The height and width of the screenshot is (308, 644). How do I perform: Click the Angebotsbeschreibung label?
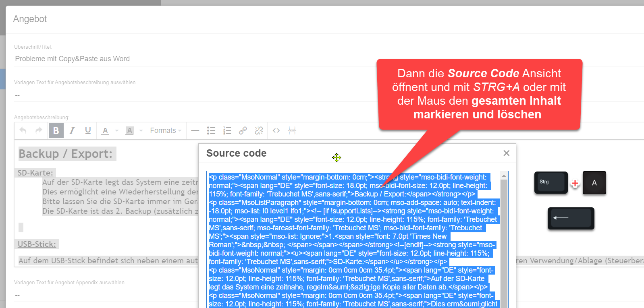coord(42,118)
